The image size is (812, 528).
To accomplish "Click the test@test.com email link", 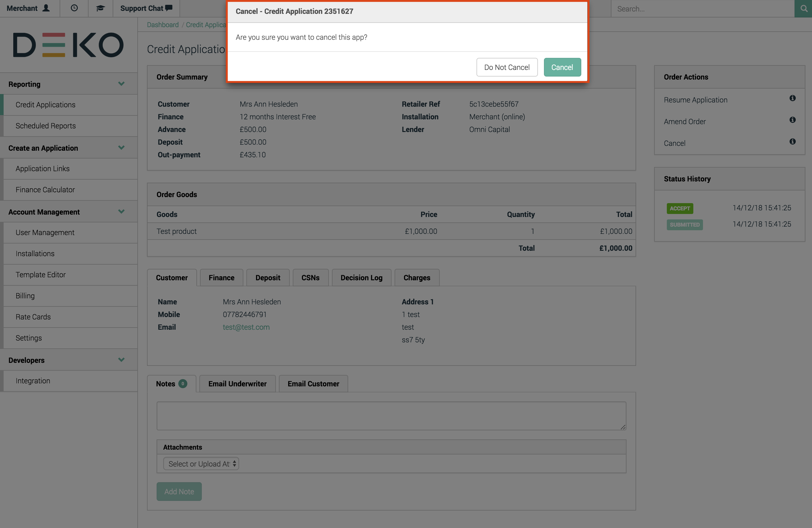I will click(246, 327).
